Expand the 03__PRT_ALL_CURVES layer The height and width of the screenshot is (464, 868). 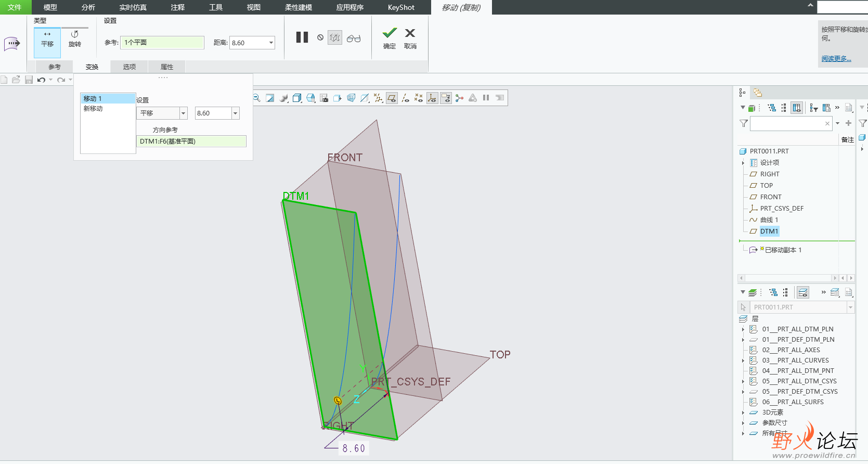pyautogui.click(x=743, y=360)
